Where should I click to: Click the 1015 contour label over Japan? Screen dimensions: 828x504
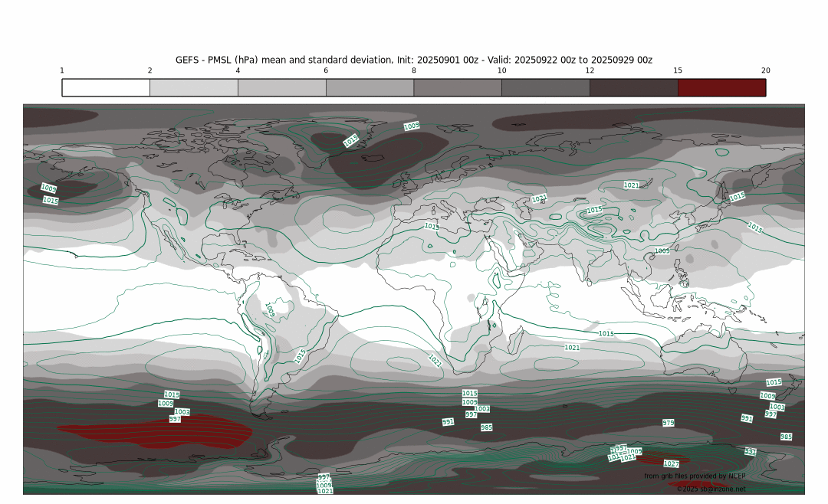pos(737,197)
